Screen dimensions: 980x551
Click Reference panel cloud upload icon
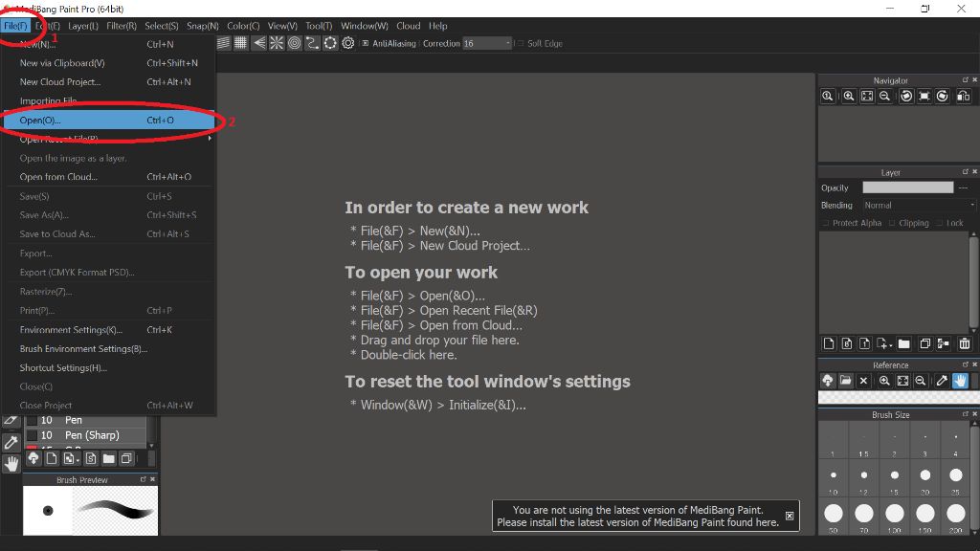828,381
